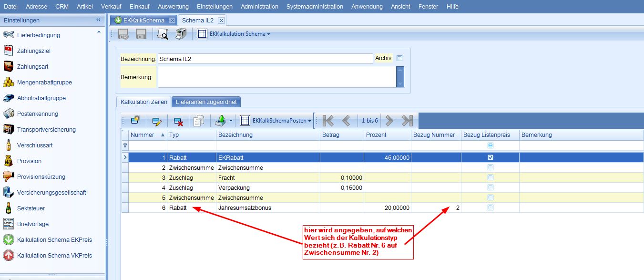644x280 pixels.
Task: Click the Bezug Nummer column header
Action: tap(436, 135)
